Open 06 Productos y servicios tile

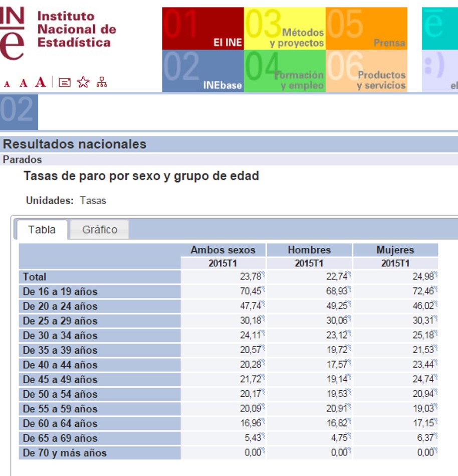(366, 71)
